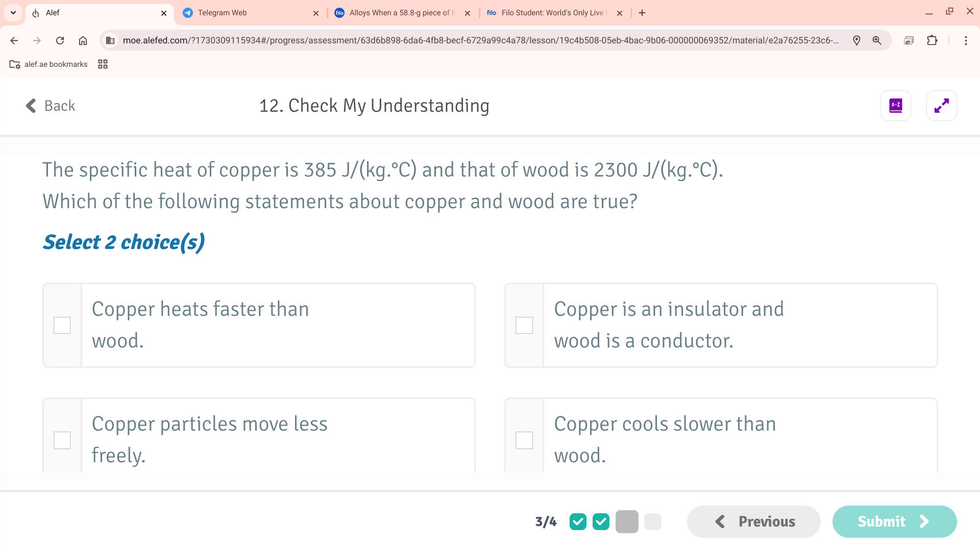Click the location pin icon in address bar
Screen dimensions: 980x551
pos(856,40)
